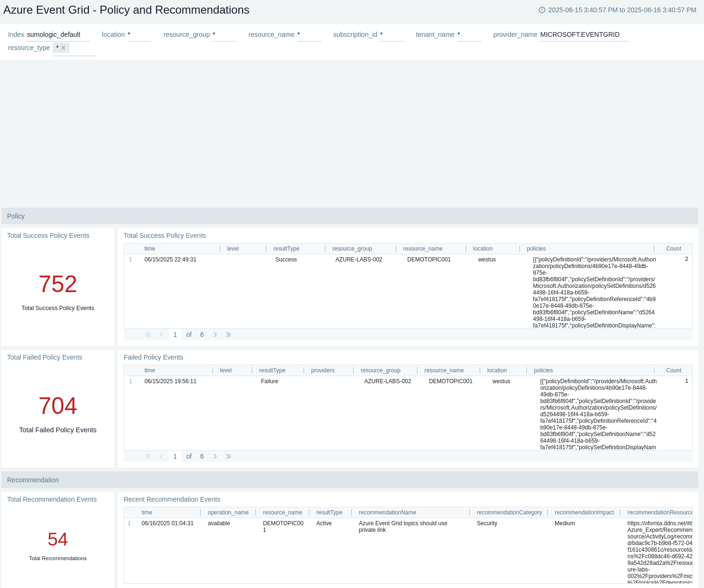Image resolution: width=704 pixels, height=588 pixels.
Task: Edit page number in Success Policy pagination
Action: pyautogui.click(x=175, y=335)
